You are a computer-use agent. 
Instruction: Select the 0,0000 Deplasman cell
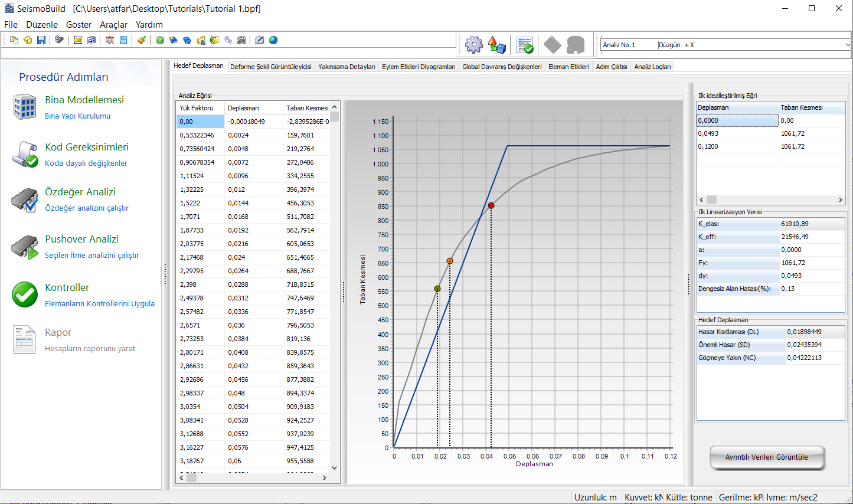click(x=737, y=120)
